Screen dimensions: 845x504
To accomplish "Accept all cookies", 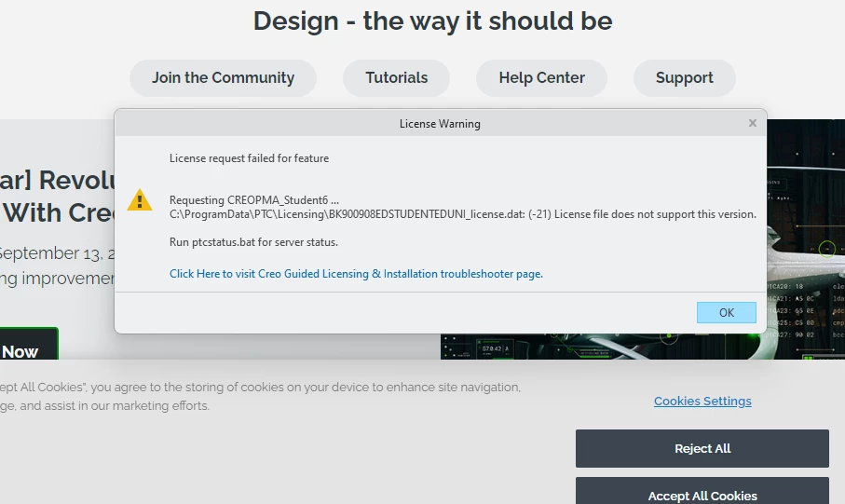I will click(702, 491).
